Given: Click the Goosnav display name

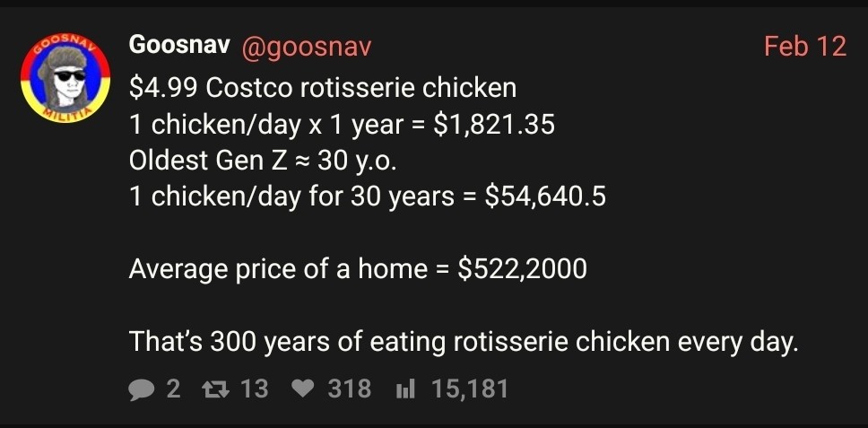Looking at the screenshot, I should point(180,45).
